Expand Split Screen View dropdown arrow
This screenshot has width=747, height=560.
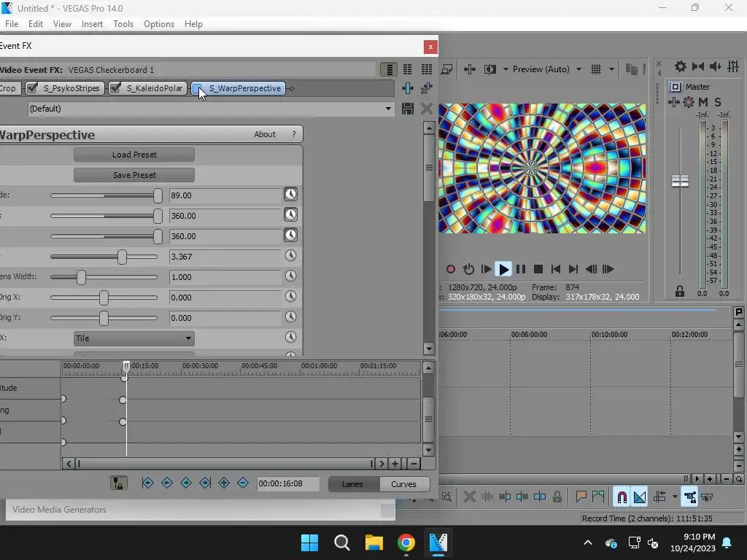point(506,69)
